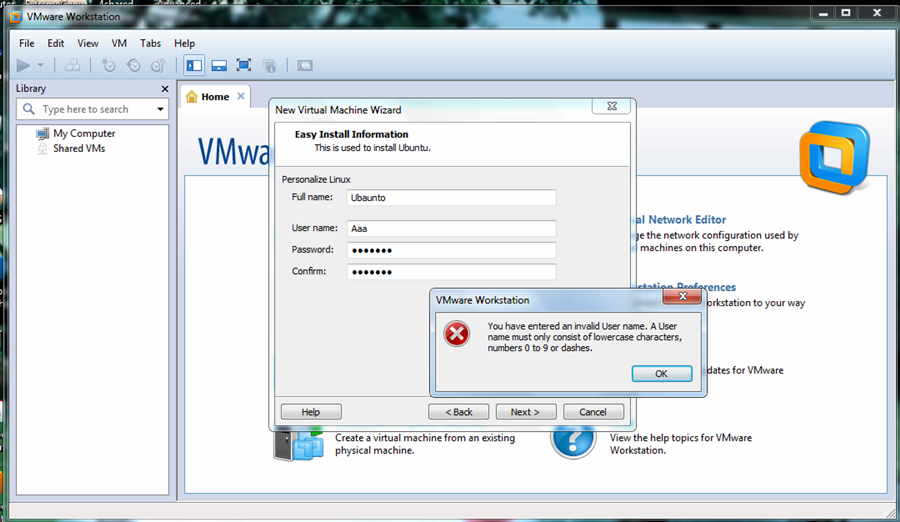The width and height of the screenshot is (900, 522).
Task: Open the View menu
Action: (88, 43)
